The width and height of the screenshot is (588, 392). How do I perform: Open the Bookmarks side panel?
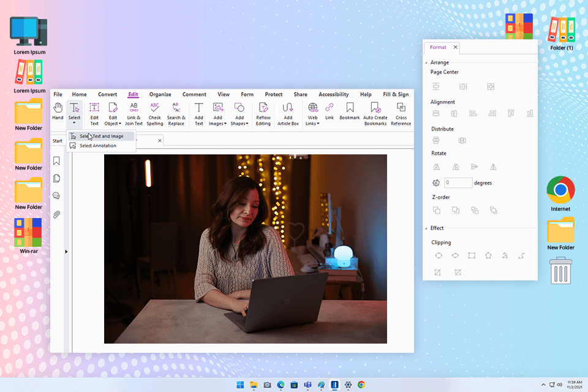[56, 161]
